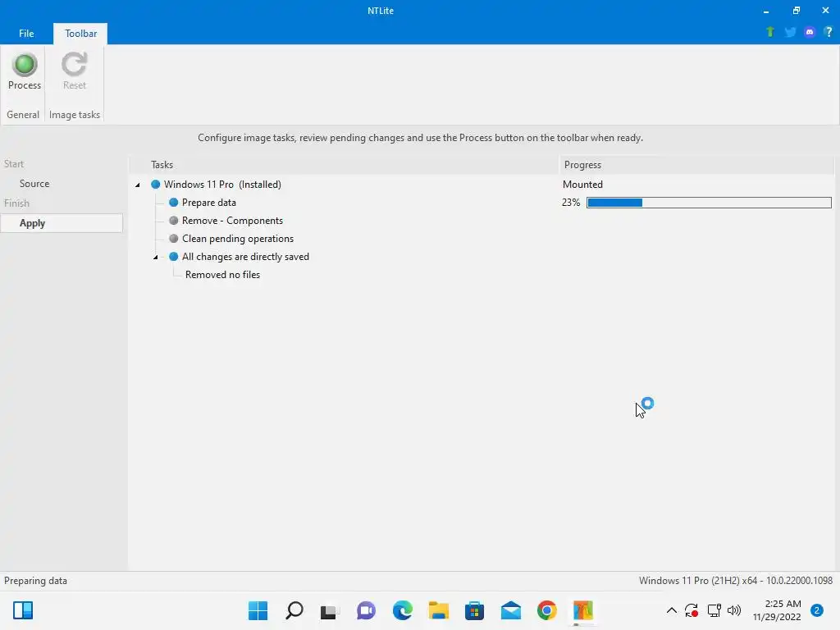Open taskbar Search
Viewport: 840px width, 630px height.
(294, 610)
